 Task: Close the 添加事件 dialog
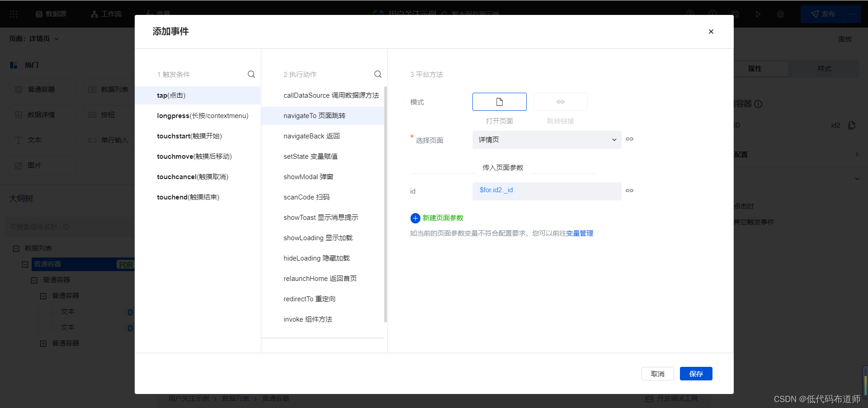[x=711, y=32]
